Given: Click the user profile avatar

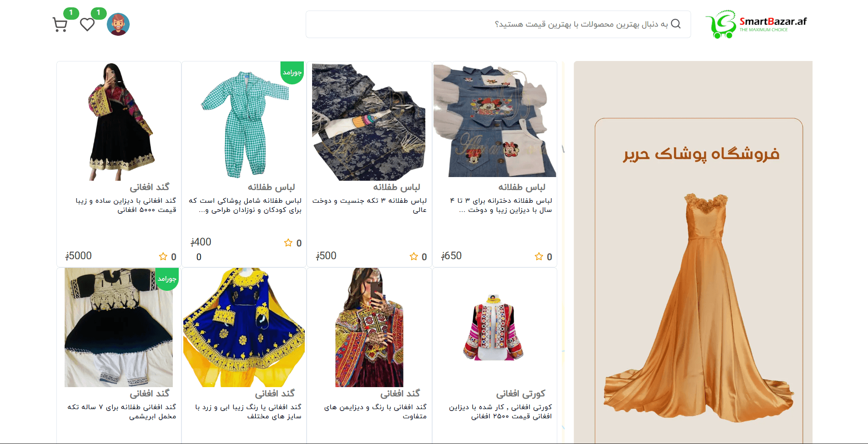Looking at the screenshot, I should (x=118, y=24).
